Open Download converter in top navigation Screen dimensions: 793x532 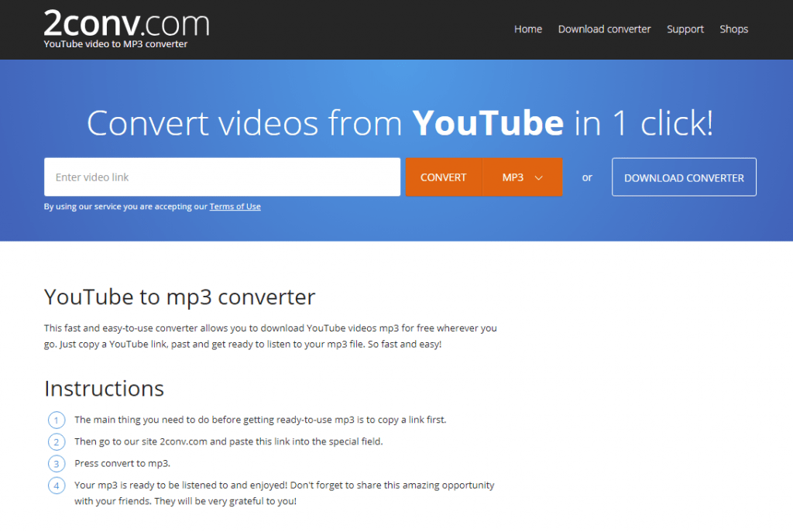pos(604,29)
